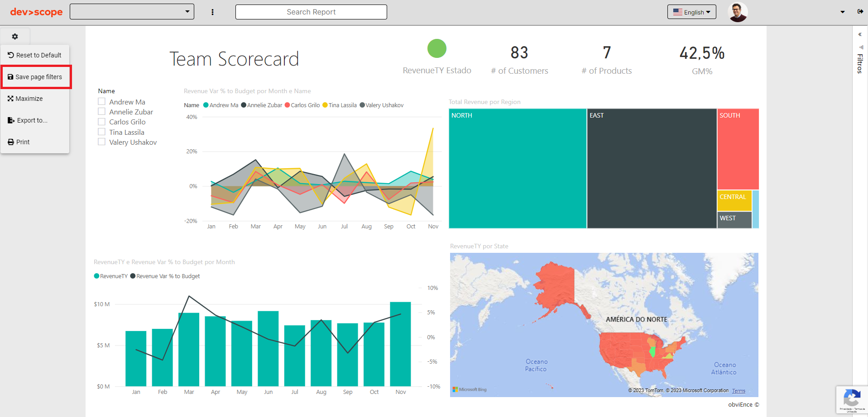The height and width of the screenshot is (417, 868).
Task: Open the settings gear menu
Action: click(x=15, y=36)
